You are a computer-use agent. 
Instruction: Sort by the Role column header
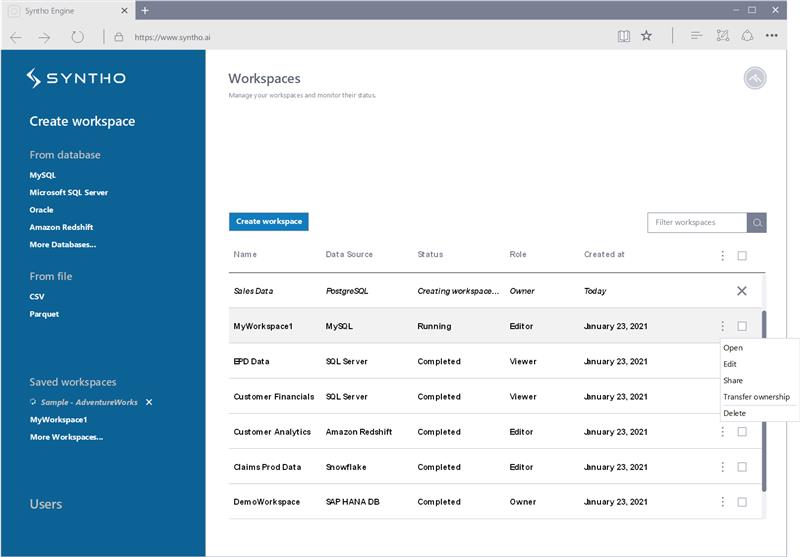[518, 254]
